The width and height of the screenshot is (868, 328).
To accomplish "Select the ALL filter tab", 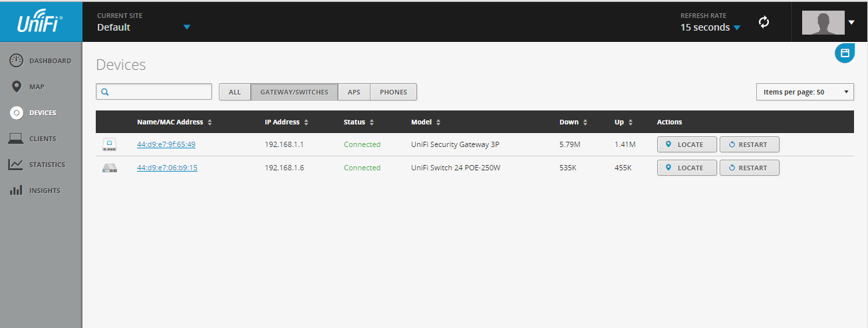I will coord(235,92).
